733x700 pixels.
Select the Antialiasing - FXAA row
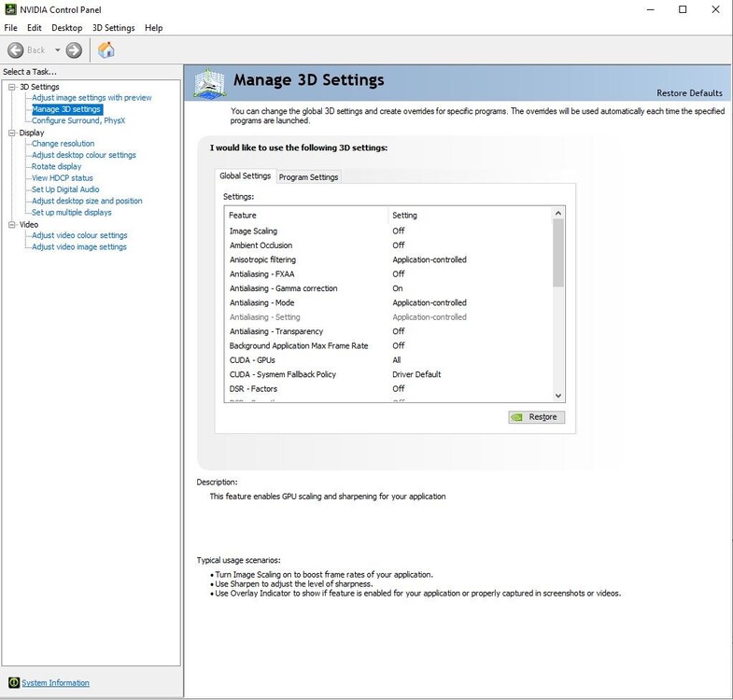click(x=389, y=273)
